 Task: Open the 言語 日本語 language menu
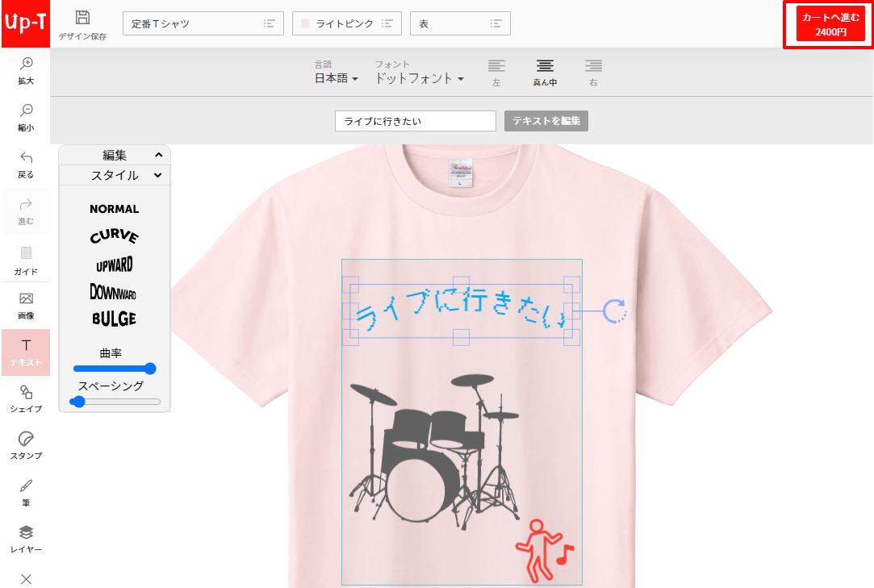336,77
